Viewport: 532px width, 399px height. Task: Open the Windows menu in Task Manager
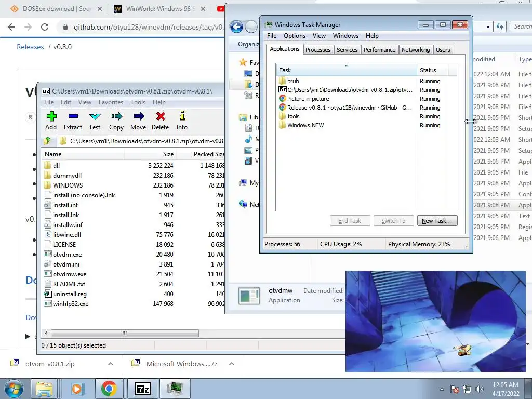tap(345, 36)
